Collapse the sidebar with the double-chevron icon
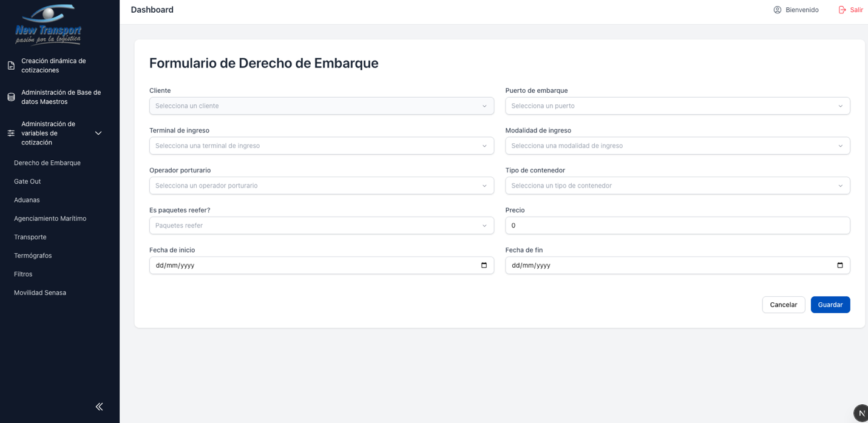Screen dimensions: 868x423 [x=99, y=407]
